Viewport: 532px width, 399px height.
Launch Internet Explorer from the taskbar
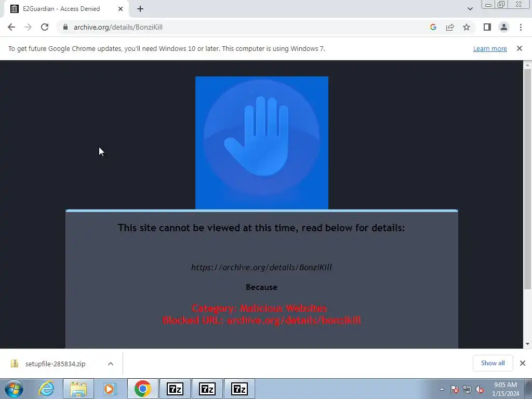pos(46,389)
